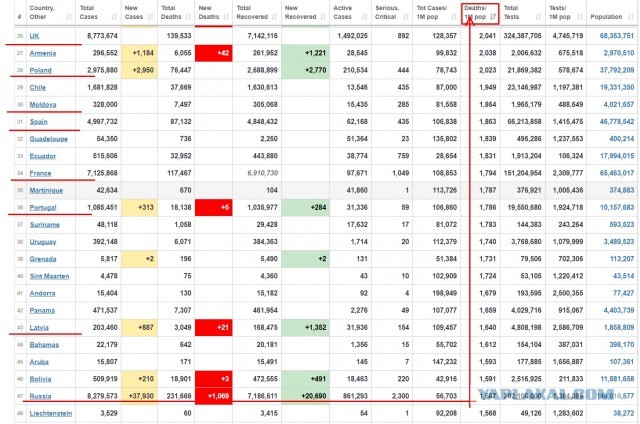This screenshot has height=424, width=640.
Task: Open the Poland country link
Action: tap(40, 70)
